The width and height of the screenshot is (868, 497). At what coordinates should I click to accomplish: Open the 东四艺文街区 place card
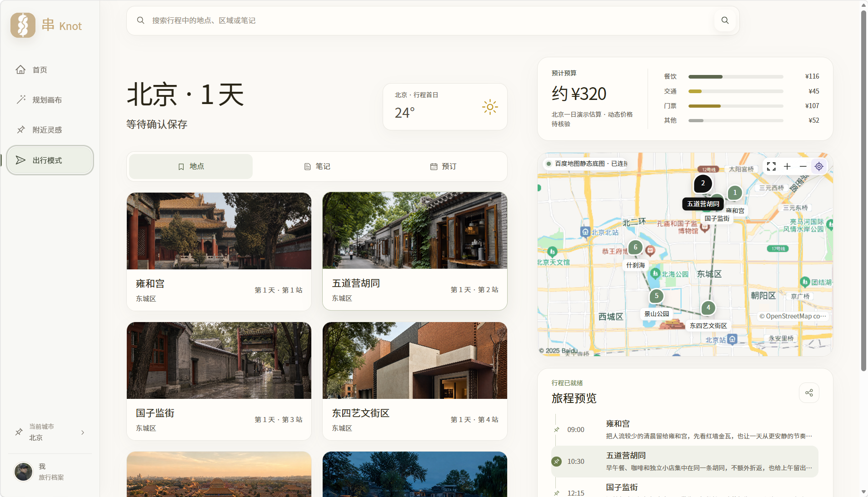pos(415,381)
